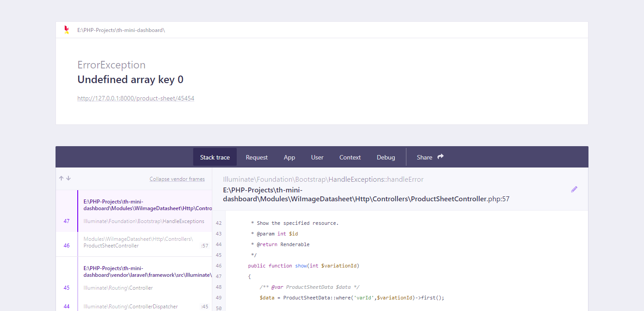The image size is (644, 311).
Task: Click code line 49 ProductSheetData::where
Action: tap(352, 298)
